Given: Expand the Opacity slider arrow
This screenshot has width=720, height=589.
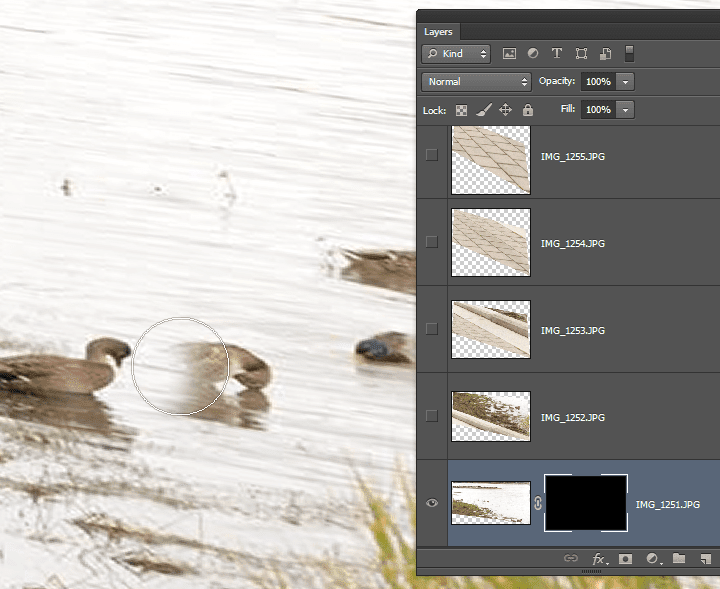Looking at the screenshot, I should (625, 82).
